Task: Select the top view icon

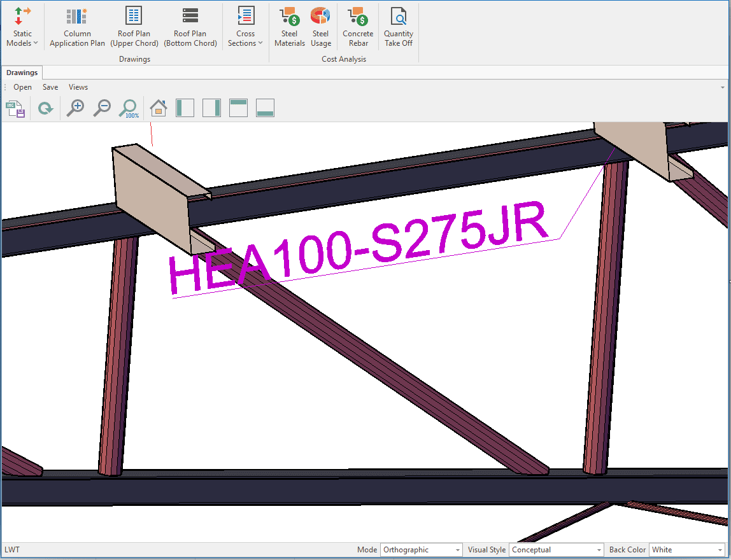Action: click(238, 108)
